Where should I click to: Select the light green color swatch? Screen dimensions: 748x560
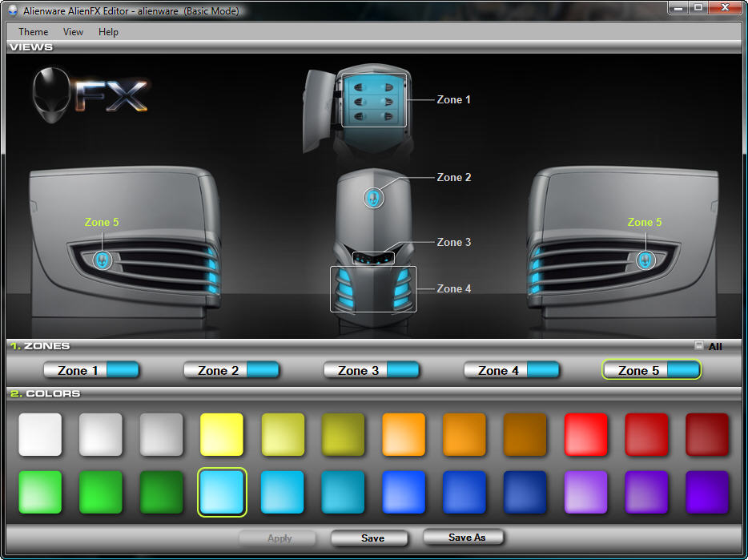pyautogui.click(x=40, y=492)
